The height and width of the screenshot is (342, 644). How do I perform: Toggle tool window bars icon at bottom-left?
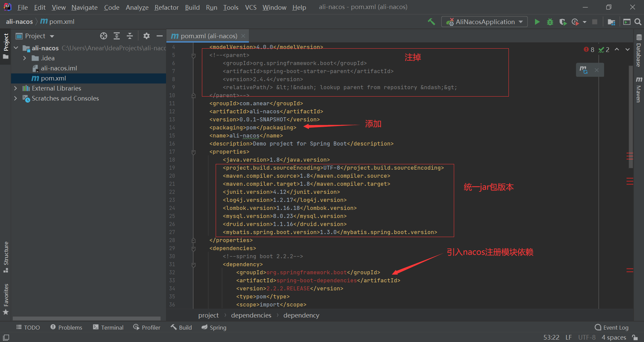[6, 337]
